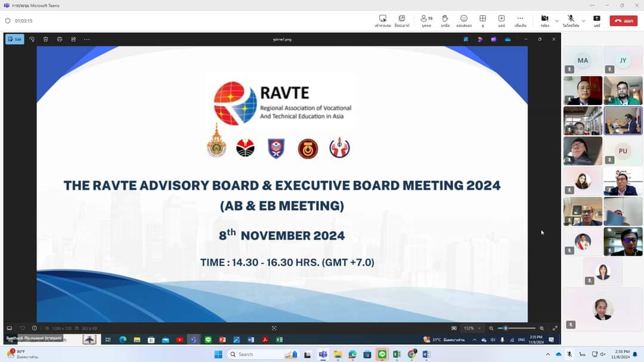The width and height of the screenshot is (644, 362).
Task: Click the Windows Start button
Action: point(218,354)
